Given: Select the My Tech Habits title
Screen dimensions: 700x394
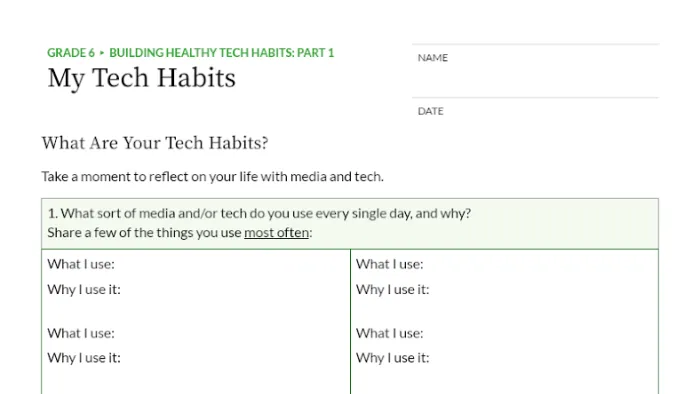Looking at the screenshot, I should click(x=142, y=78).
